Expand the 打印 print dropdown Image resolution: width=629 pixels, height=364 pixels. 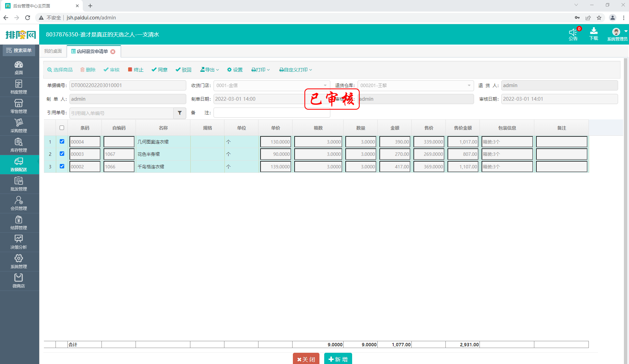(x=261, y=70)
